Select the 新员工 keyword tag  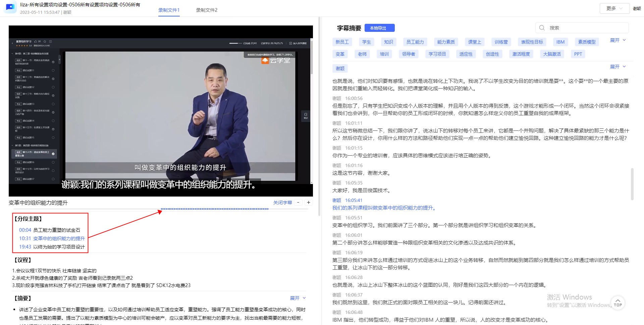[x=342, y=42]
